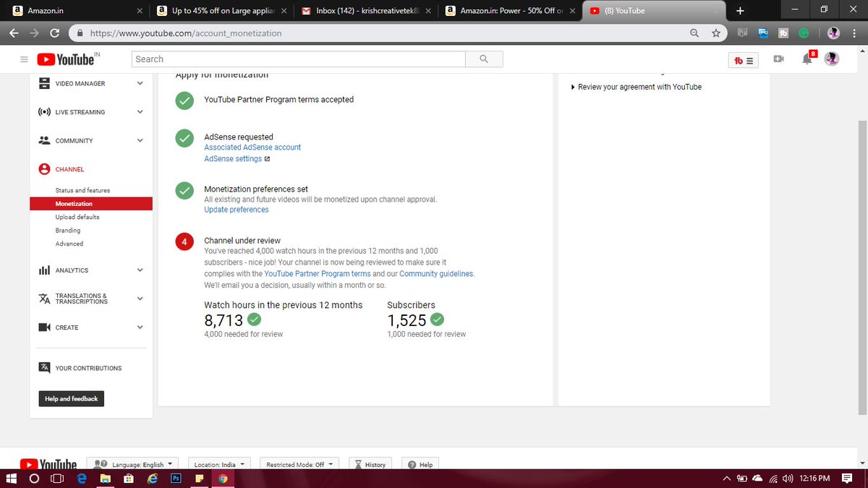Open the TubeBuddy menu button
Image resolution: width=868 pixels, height=488 pixels.
(x=744, y=61)
